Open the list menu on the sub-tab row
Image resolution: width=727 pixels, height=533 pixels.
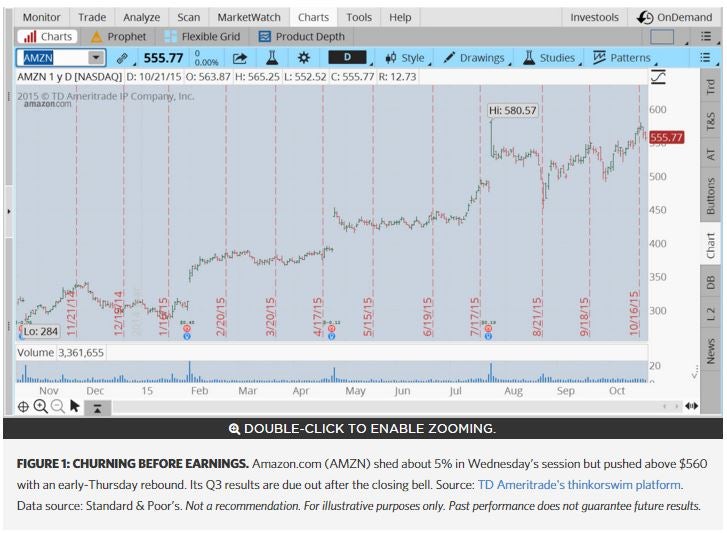706,36
